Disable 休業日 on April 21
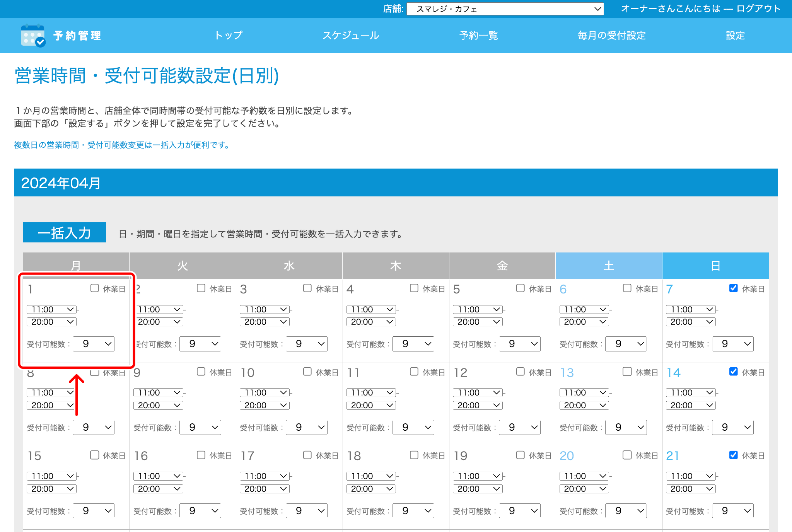 pyautogui.click(x=733, y=455)
